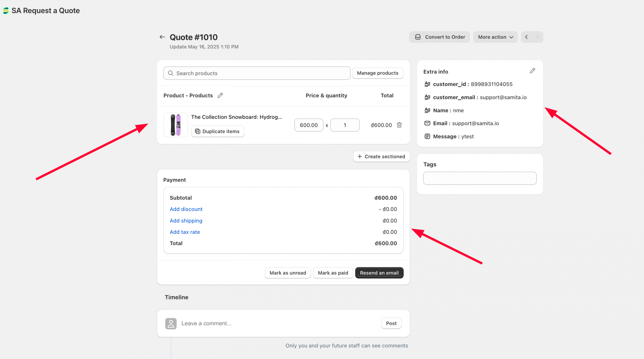This screenshot has width=644, height=359.
Task: Click the user avatar in the comment box
Action: coord(171,324)
